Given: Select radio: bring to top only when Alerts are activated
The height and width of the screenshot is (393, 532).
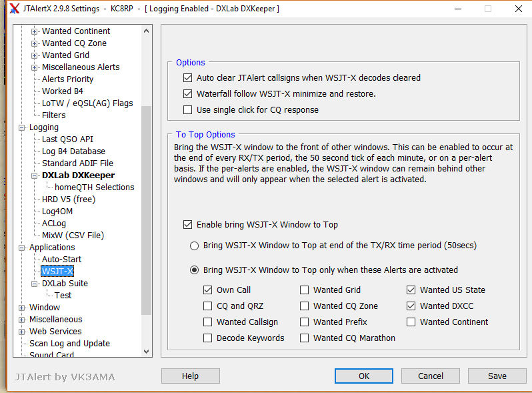Looking at the screenshot, I should (x=194, y=270).
